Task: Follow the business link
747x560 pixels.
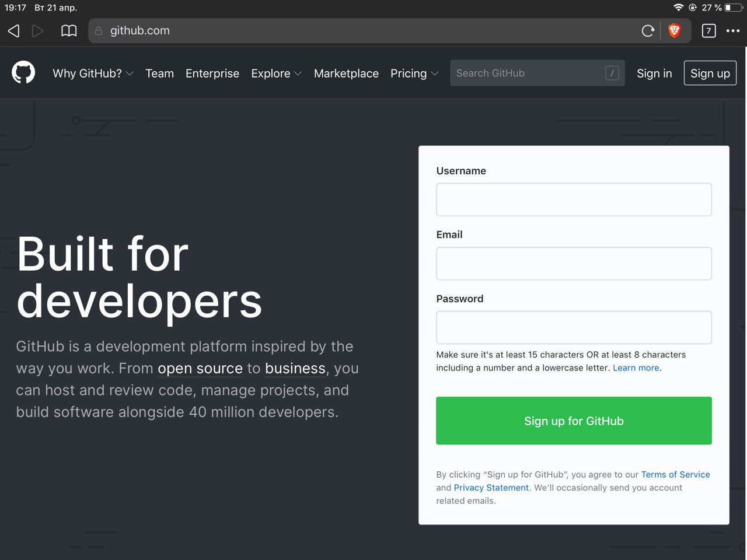Action: pyautogui.click(x=295, y=369)
